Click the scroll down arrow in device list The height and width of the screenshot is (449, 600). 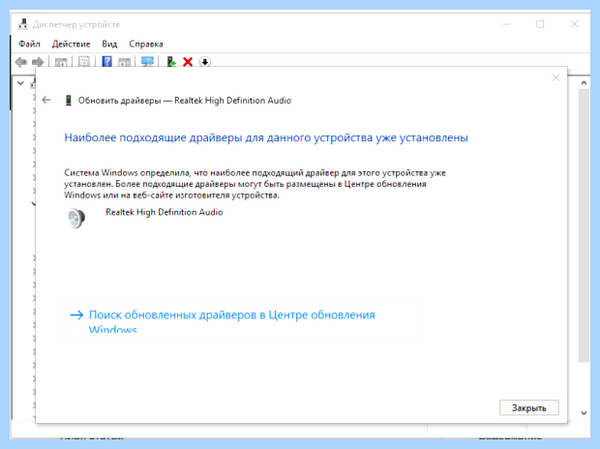584,413
